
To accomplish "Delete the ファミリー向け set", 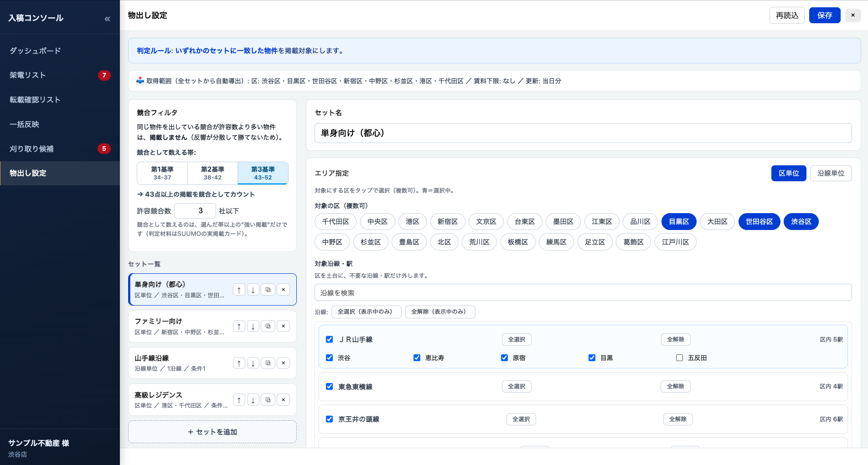I will point(284,326).
